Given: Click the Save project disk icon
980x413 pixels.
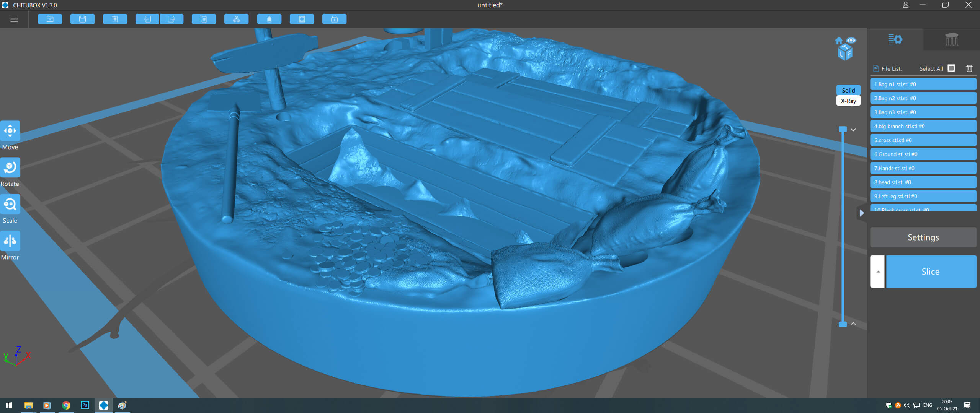Looking at the screenshot, I should click(x=82, y=19).
